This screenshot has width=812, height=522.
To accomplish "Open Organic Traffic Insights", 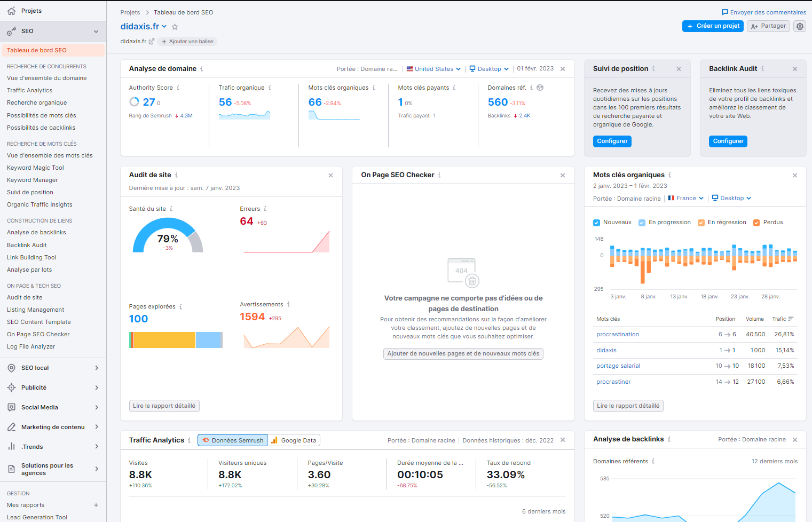I will click(40, 204).
